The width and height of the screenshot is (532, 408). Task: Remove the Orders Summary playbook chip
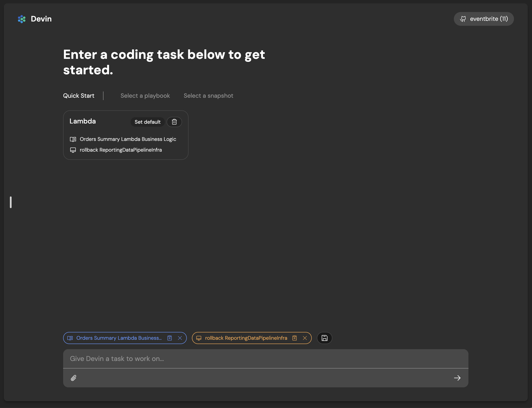(x=180, y=338)
